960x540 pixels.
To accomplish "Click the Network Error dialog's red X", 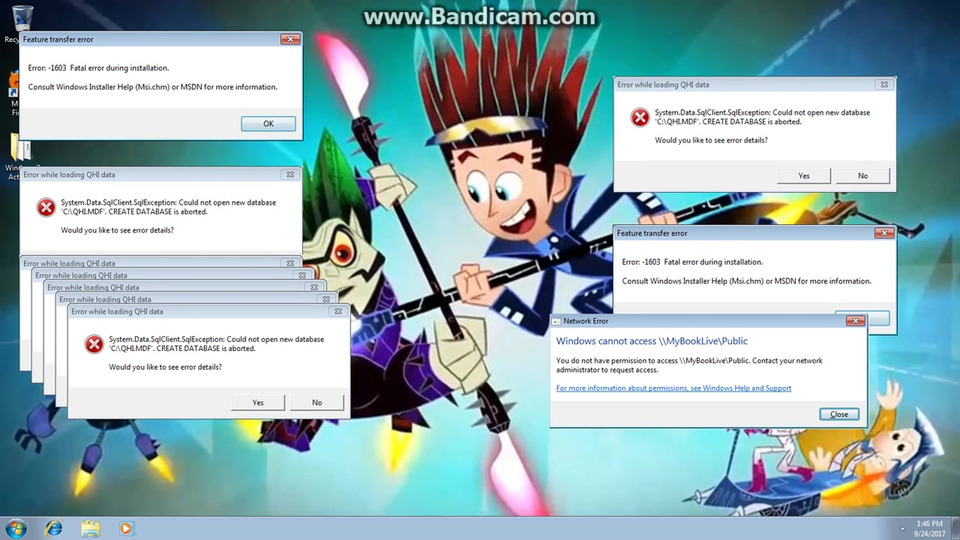I will [855, 321].
